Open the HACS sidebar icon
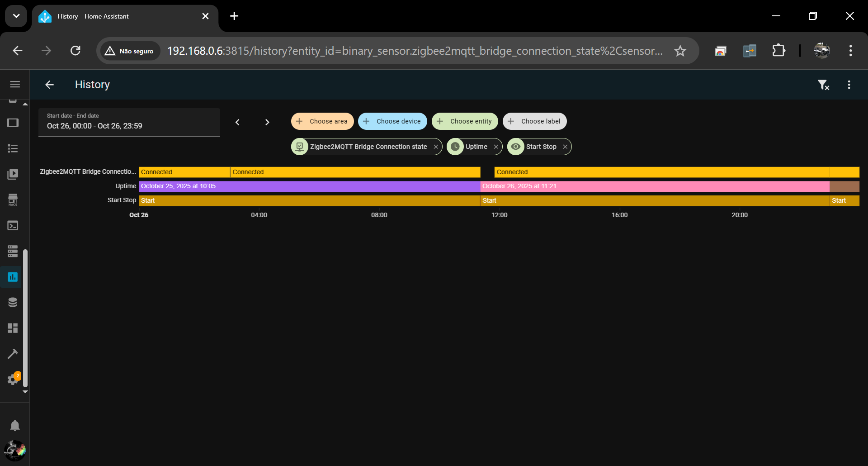 [13, 200]
